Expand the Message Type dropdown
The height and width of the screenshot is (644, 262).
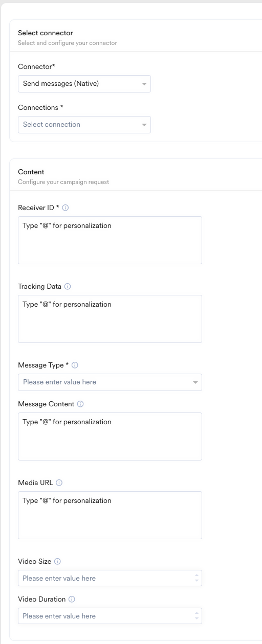tap(110, 382)
